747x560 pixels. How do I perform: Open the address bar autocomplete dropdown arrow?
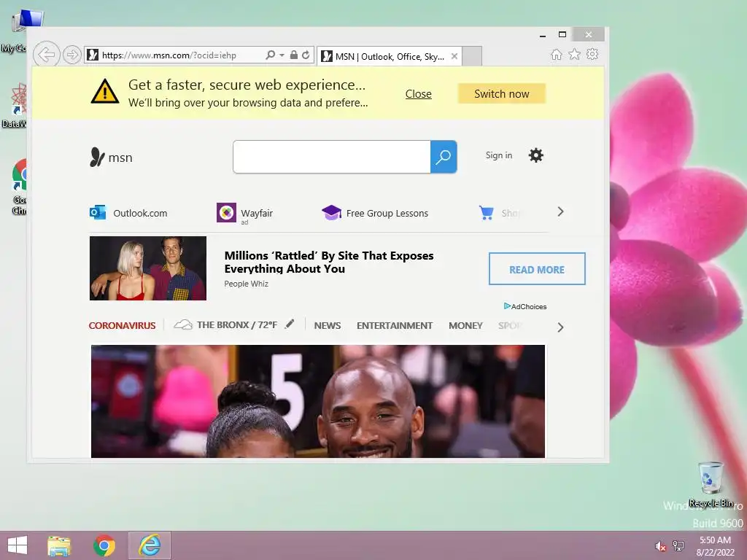pos(282,55)
